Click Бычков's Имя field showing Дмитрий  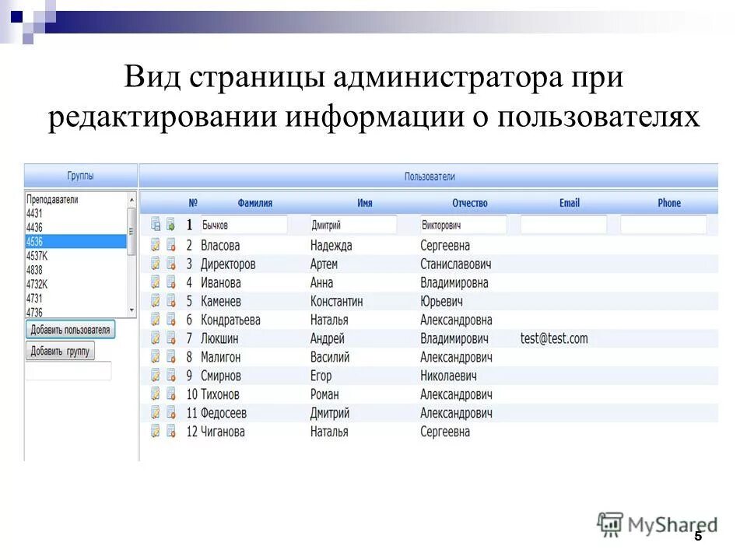(358, 225)
